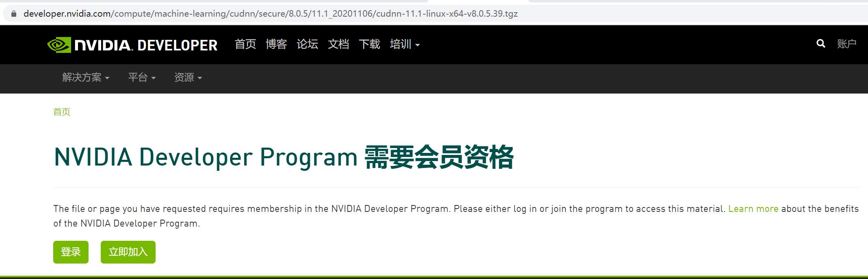Open the 博客 menu item

click(276, 44)
